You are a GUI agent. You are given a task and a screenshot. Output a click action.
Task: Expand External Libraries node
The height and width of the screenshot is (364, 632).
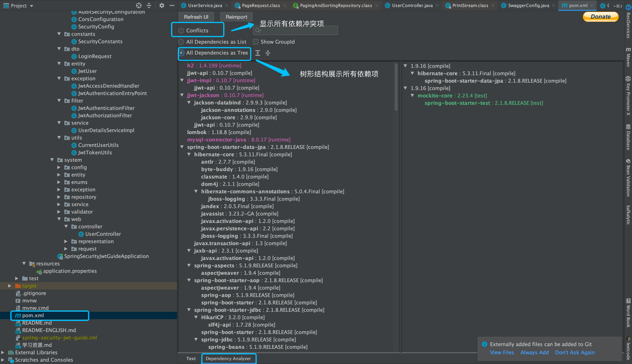click(3, 353)
